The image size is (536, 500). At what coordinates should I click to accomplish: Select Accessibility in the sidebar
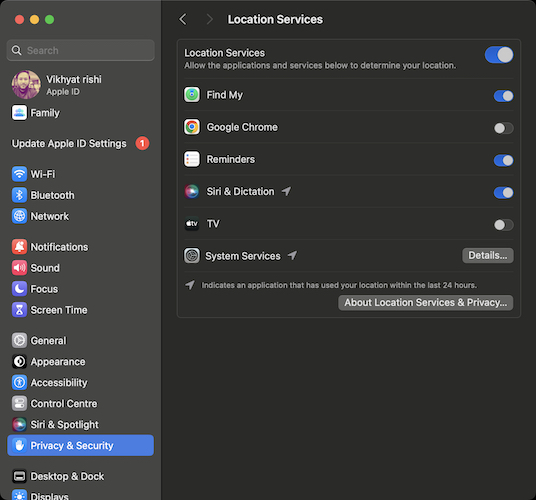[80, 382]
